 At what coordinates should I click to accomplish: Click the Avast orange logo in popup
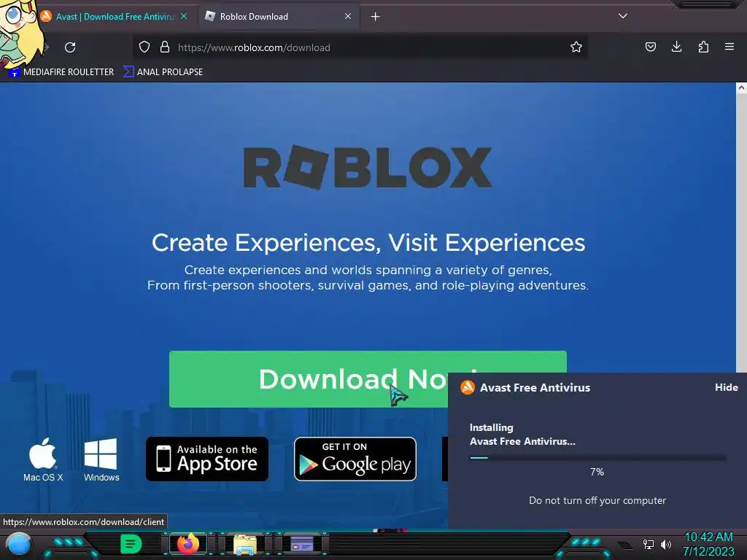pos(468,387)
